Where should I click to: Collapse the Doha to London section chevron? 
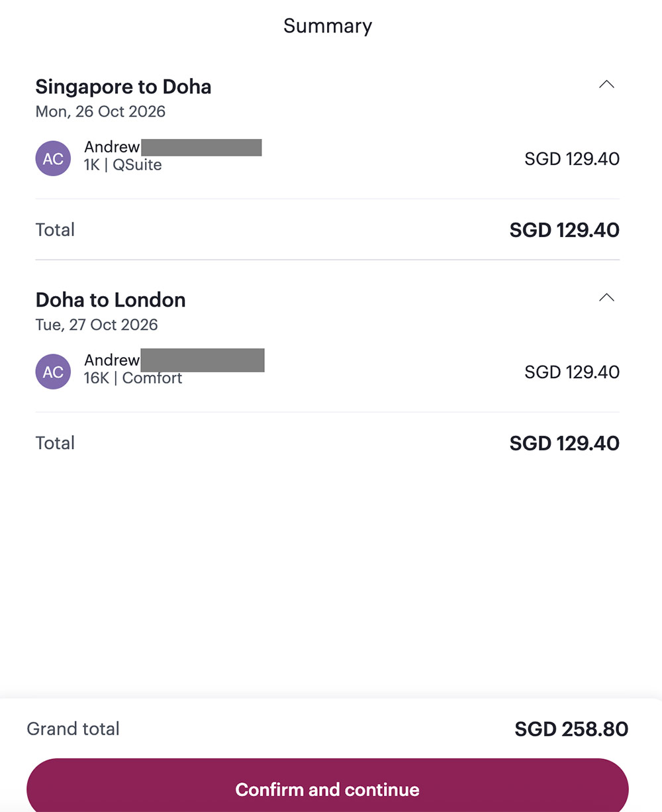[x=606, y=298]
